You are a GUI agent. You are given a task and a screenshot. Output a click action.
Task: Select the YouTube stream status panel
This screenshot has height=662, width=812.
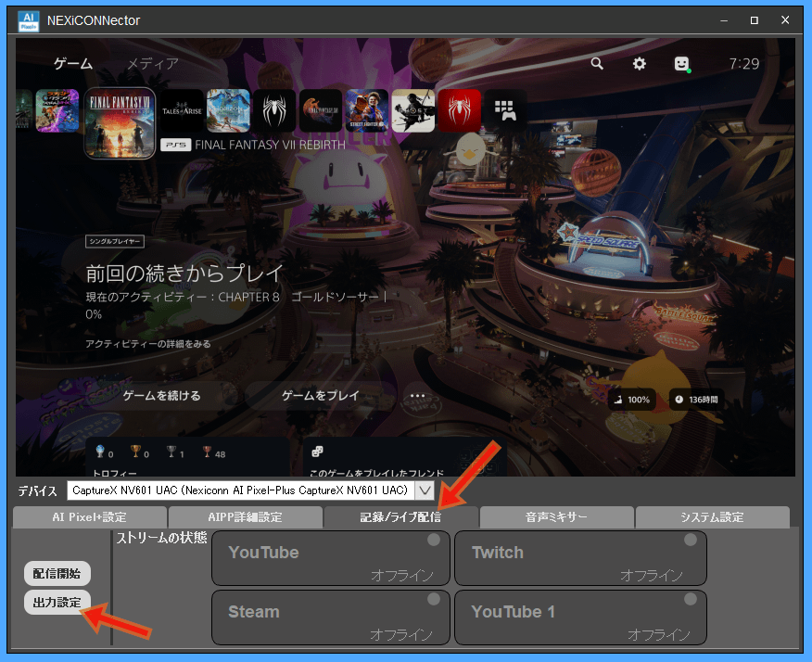[x=330, y=558]
